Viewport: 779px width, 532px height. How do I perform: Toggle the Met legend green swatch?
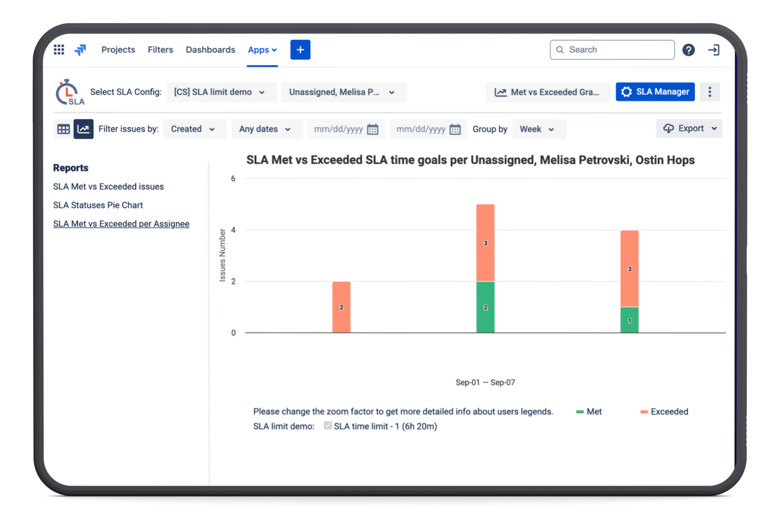click(580, 412)
